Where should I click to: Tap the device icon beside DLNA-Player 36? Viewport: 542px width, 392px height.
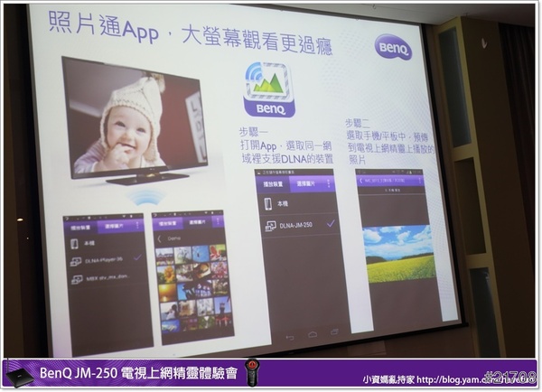tap(76, 262)
